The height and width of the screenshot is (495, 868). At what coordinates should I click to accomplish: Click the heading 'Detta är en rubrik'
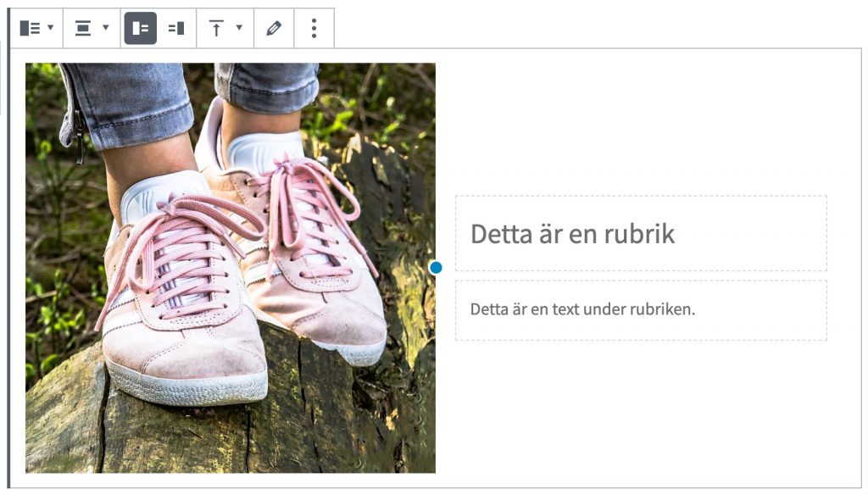coord(572,234)
